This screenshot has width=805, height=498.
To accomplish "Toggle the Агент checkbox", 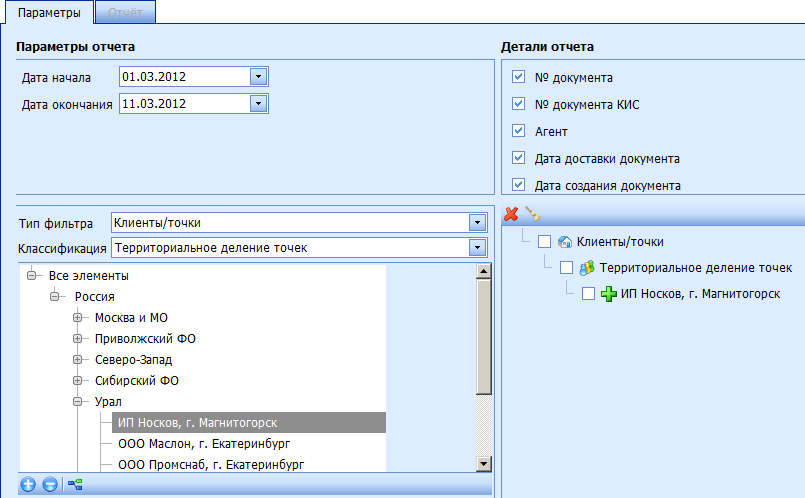I will pyautogui.click(x=518, y=131).
